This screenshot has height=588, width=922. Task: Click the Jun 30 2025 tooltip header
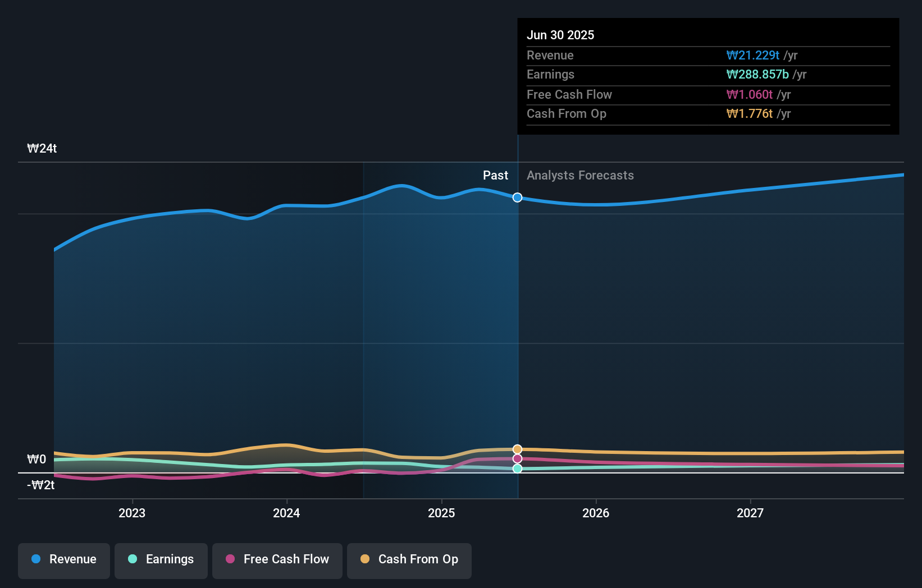coord(560,35)
